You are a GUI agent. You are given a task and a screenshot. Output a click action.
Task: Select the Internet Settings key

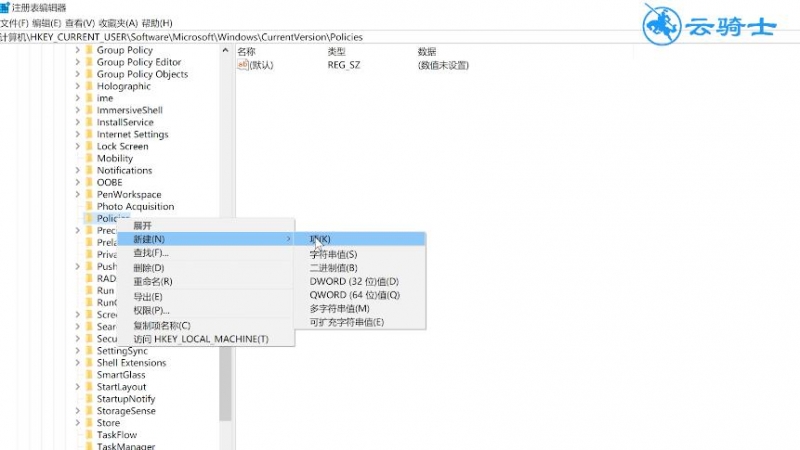point(133,134)
